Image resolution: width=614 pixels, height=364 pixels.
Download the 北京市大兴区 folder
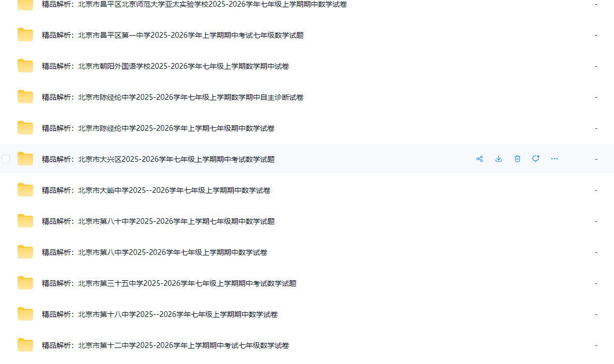pos(499,159)
